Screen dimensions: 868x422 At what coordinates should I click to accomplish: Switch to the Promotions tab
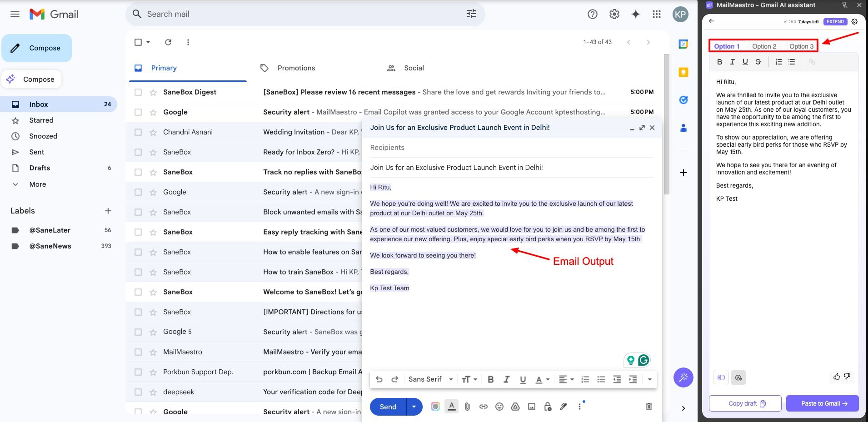(296, 68)
